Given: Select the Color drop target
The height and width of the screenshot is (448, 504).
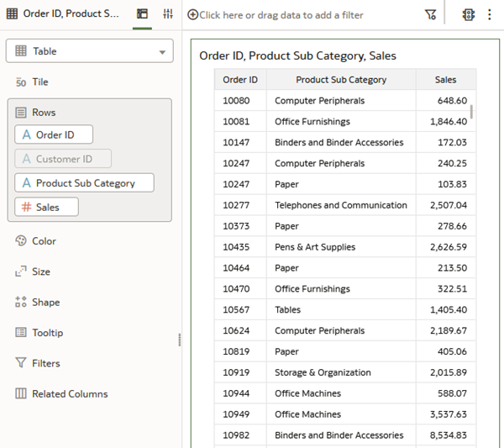Looking at the screenshot, I should pyautogui.click(x=44, y=241).
